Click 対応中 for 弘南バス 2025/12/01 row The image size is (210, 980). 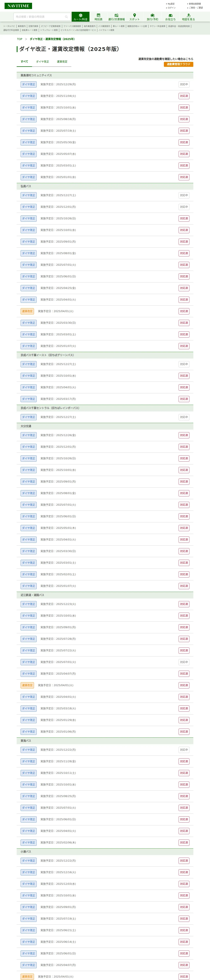coord(184,207)
